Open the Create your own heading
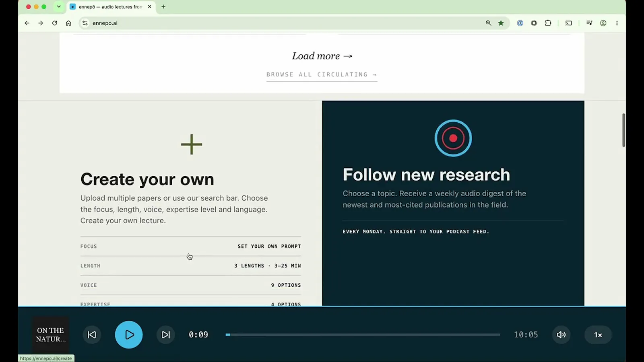The image size is (644, 362). coord(147,179)
